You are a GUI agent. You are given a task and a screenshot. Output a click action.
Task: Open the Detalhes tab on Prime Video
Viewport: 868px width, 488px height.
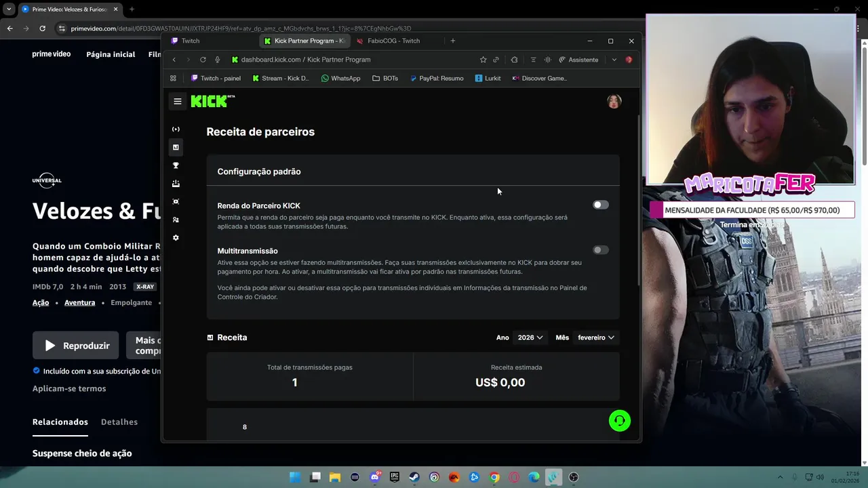tap(119, 422)
